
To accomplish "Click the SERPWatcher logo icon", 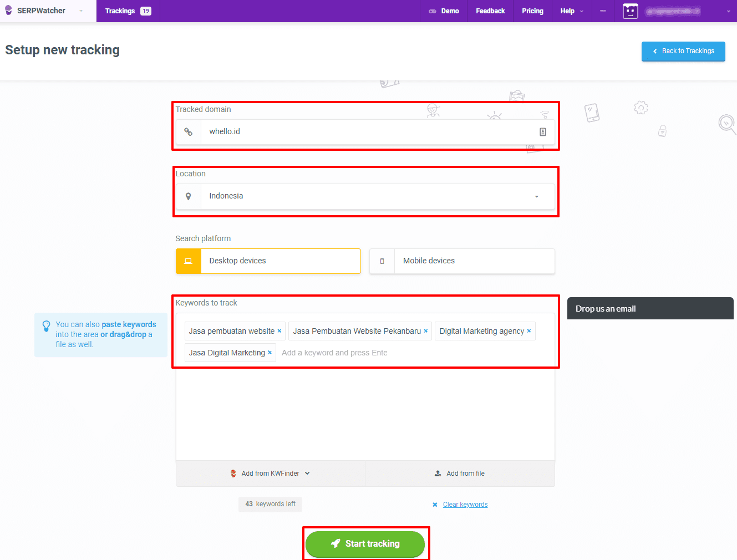I will pos(8,11).
